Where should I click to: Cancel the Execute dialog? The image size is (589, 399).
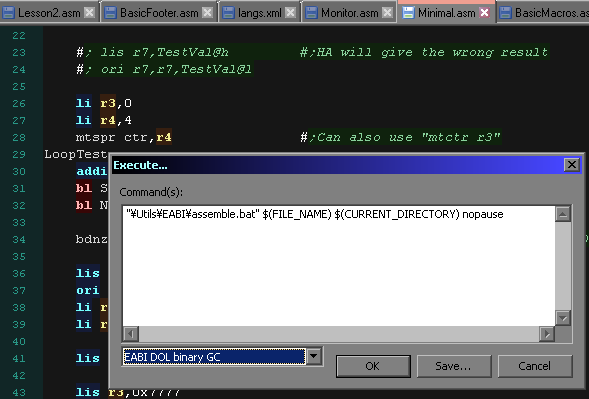pos(535,366)
